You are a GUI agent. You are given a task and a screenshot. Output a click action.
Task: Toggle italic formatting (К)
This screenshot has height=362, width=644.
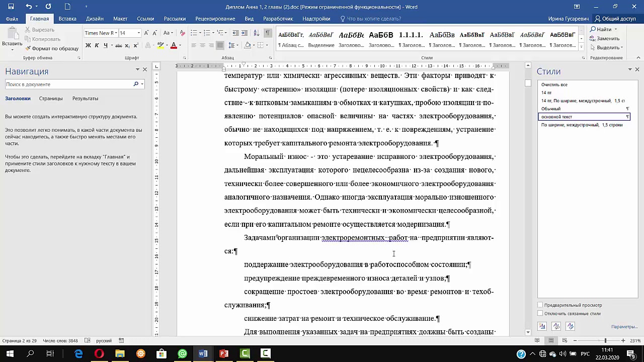click(x=97, y=45)
